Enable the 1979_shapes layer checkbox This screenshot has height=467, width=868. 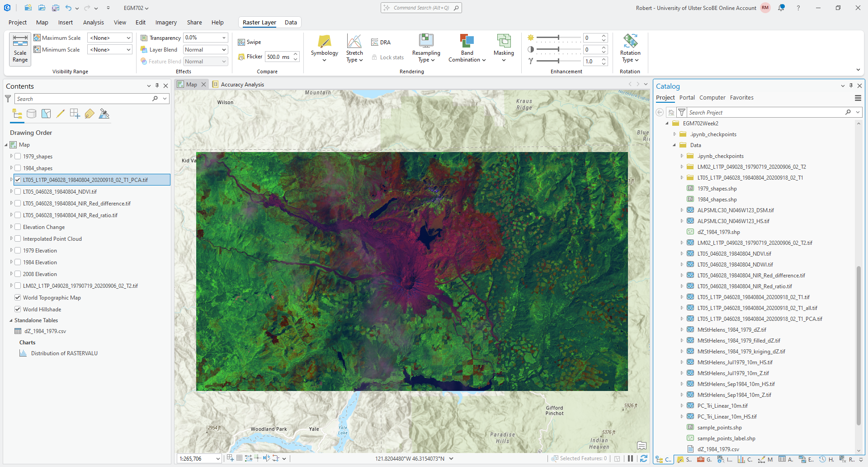click(18, 157)
